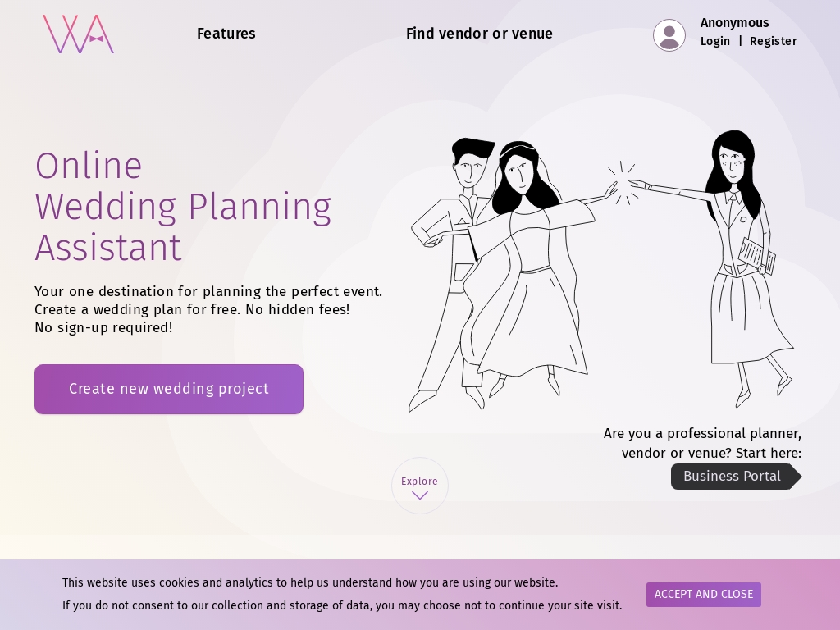
Task: Click the Anonymous username label
Action: 734,23
